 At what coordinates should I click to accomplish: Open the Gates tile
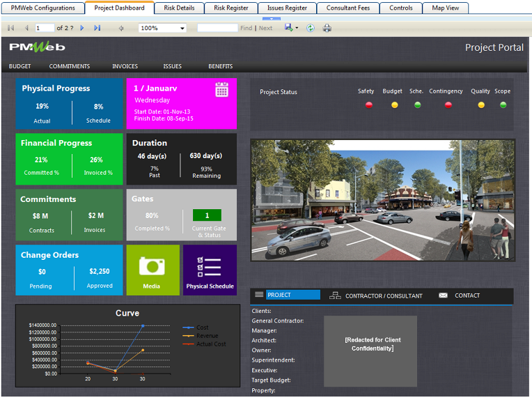coord(182,215)
